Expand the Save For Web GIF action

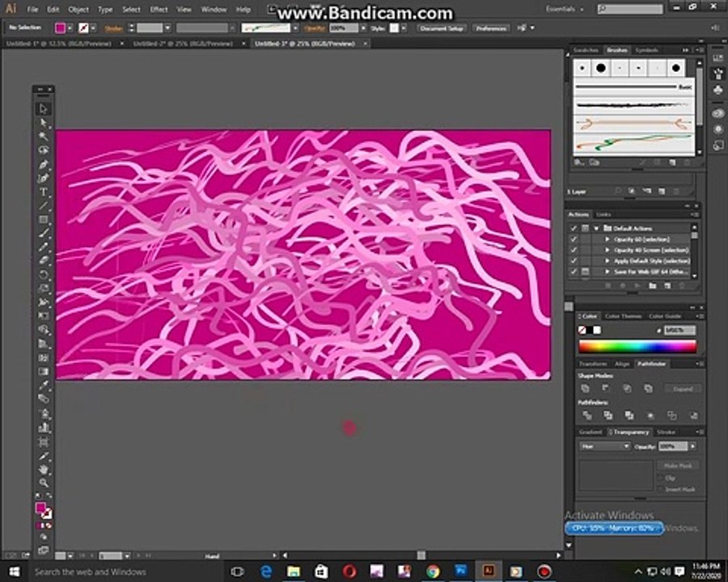click(x=607, y=272)
